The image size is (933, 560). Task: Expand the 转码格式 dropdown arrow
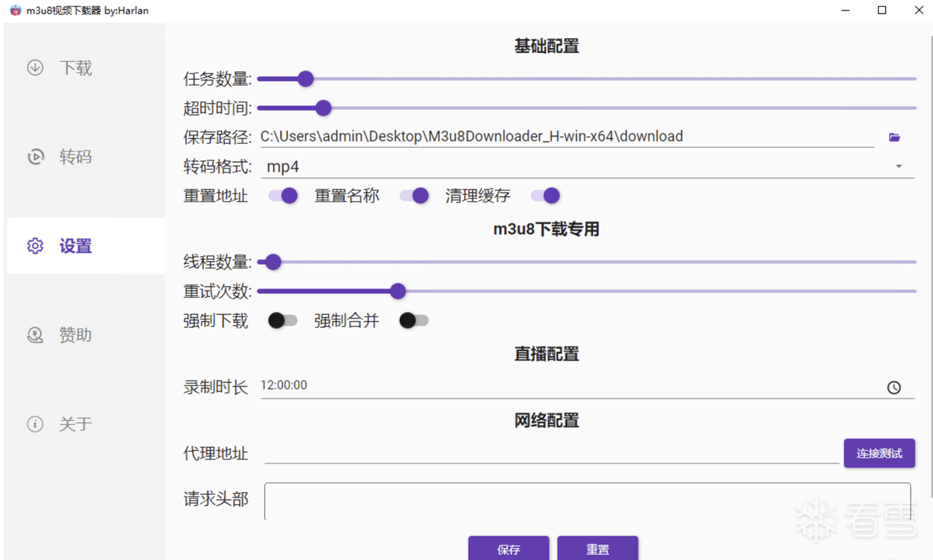click(899, 166)
